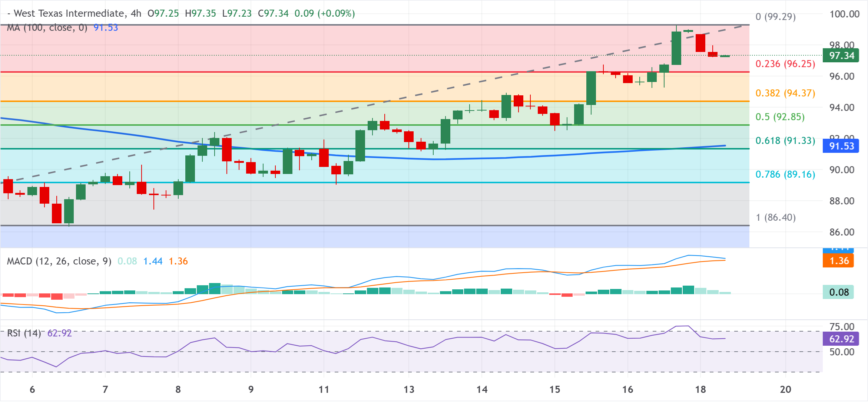Click the 75.00 RSI axis label
Image resolution: width=868 pixels, height=411 pixels.
(x=842, y=327)
